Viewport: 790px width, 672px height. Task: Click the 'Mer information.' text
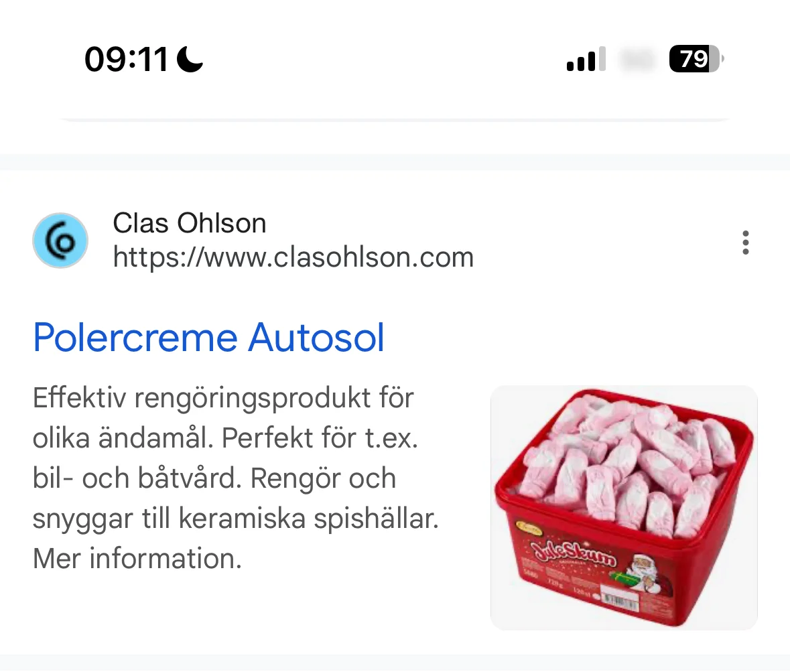(137, 558)
